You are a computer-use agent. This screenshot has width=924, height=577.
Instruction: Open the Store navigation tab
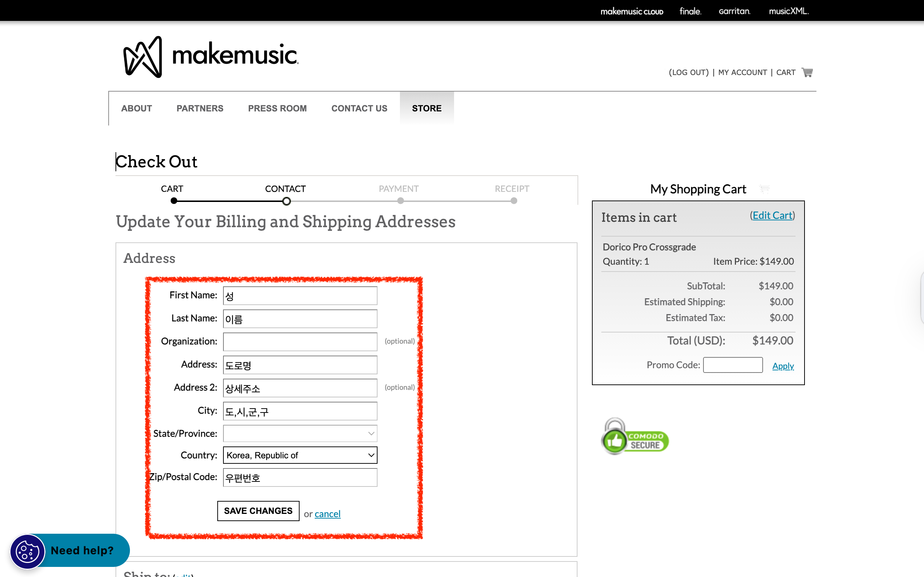427,109
